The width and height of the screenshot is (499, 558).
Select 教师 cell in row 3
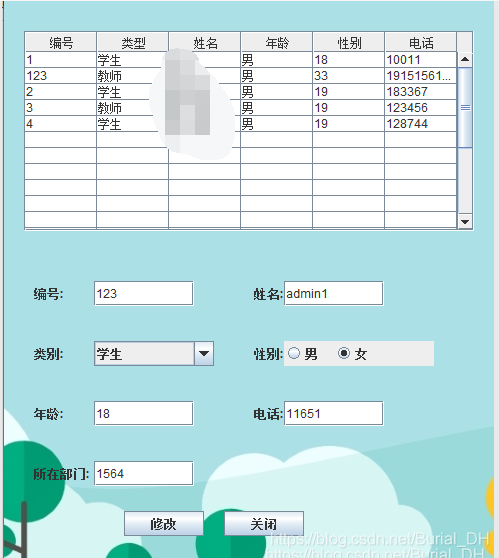[x=133, y=108]
